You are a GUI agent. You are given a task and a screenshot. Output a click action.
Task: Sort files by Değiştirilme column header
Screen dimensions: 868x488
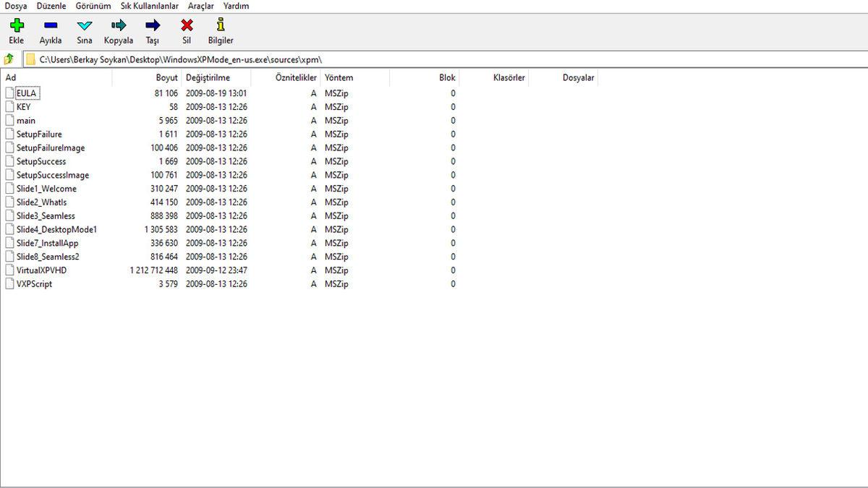208,77
